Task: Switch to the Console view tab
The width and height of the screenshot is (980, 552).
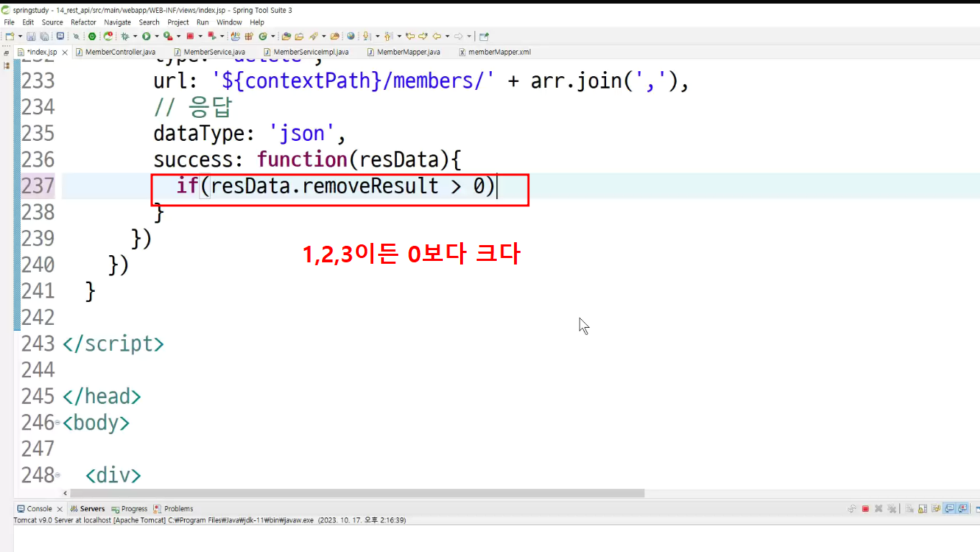Action: click(40, 509)
